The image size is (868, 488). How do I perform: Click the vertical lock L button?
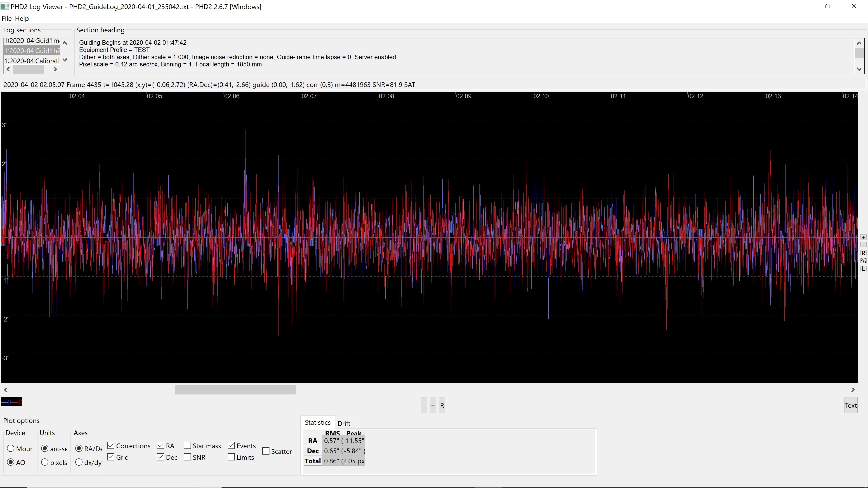click(863, 268)
